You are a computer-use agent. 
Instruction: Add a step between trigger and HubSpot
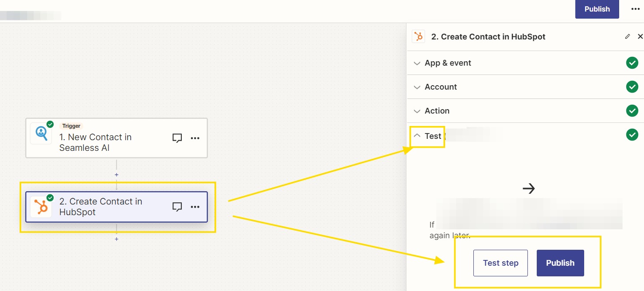coord(117,175)
